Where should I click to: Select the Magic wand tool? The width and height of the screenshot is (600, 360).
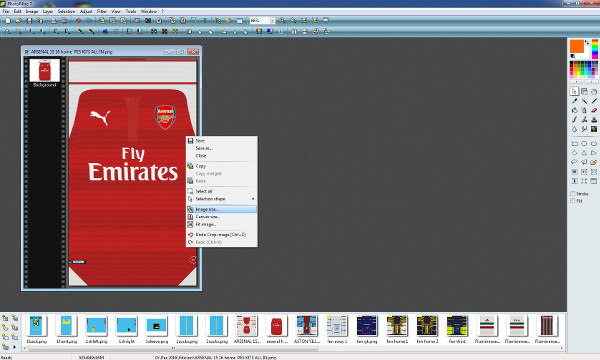click(584, 101)
